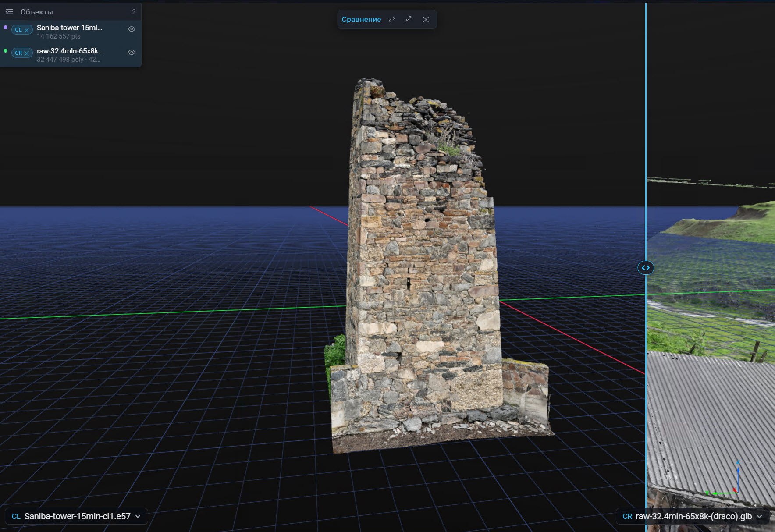This screenshot has height=532, width=775.
Task: Open the CL Saniba-tower-15mln-cl1.e57 dropdown
Action: (76, 516)
